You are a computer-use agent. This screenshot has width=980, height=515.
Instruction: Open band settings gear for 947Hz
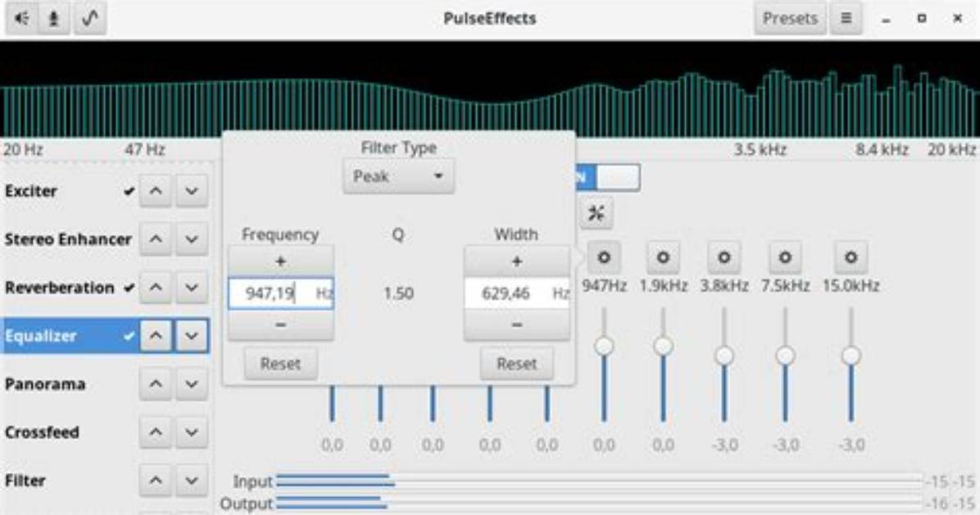tap(604, 257)
